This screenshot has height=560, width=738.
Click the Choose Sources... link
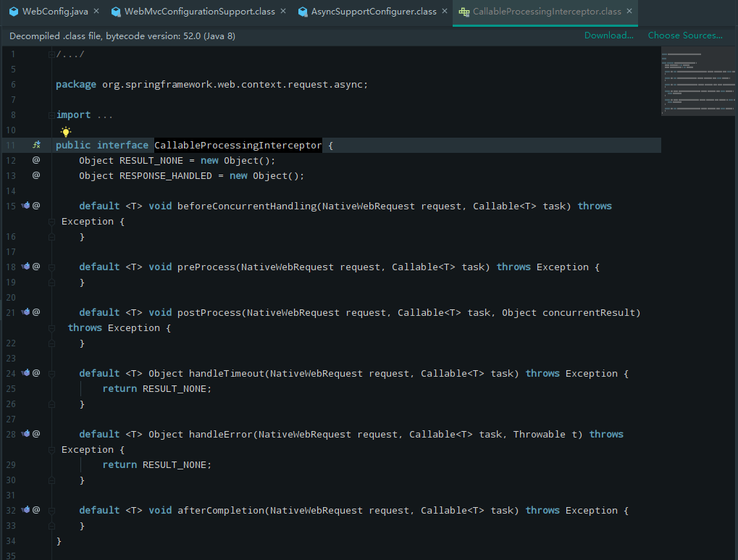coord(684,35)
